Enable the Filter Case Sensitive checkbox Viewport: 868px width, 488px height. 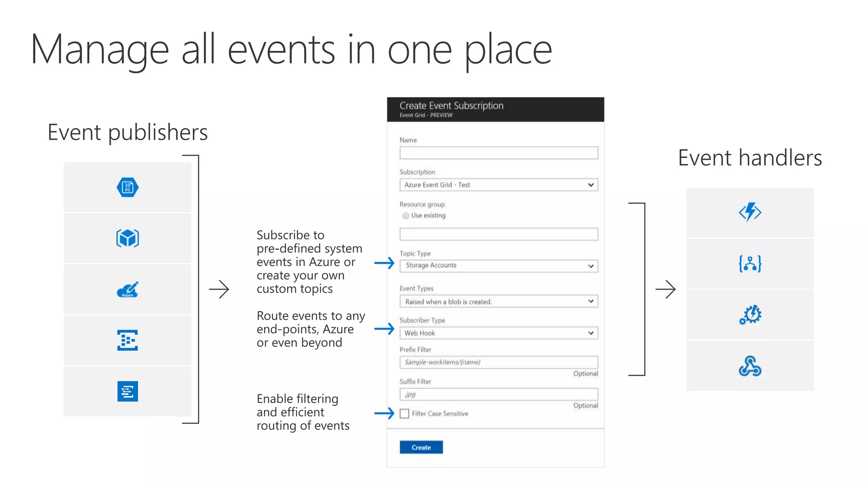[x=405, y=413]
